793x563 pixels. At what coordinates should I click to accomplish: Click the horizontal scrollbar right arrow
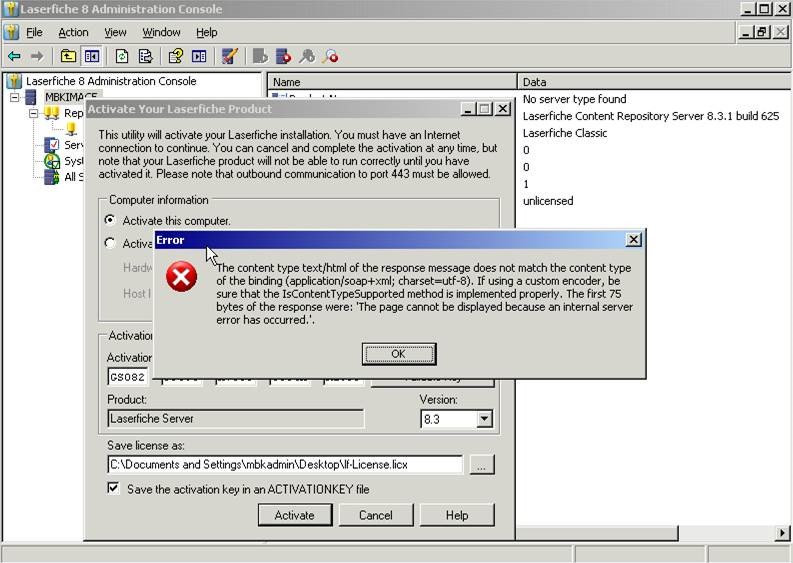782,533
